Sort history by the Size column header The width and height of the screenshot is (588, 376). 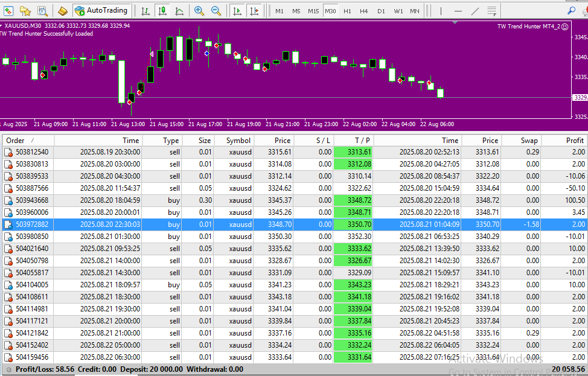coord(198,141)
